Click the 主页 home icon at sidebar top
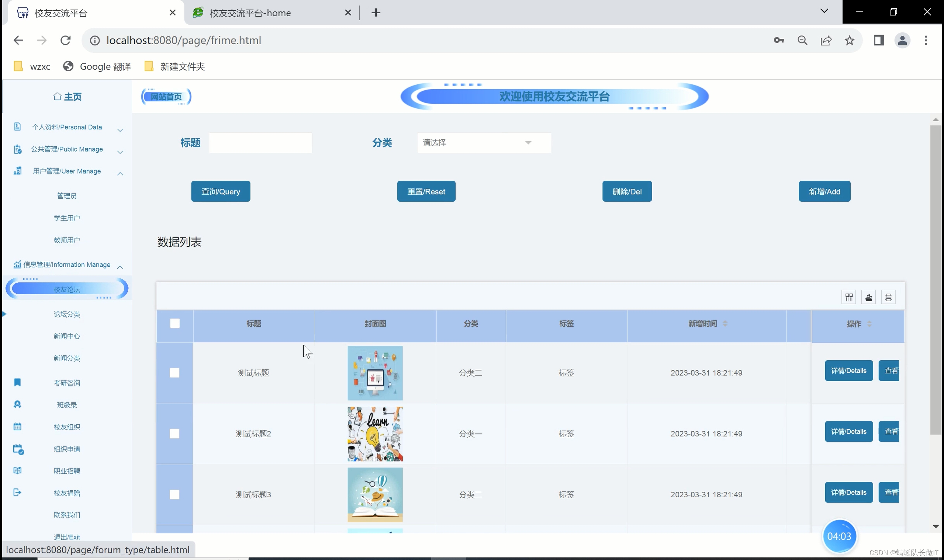 click(x=57, y=96)
